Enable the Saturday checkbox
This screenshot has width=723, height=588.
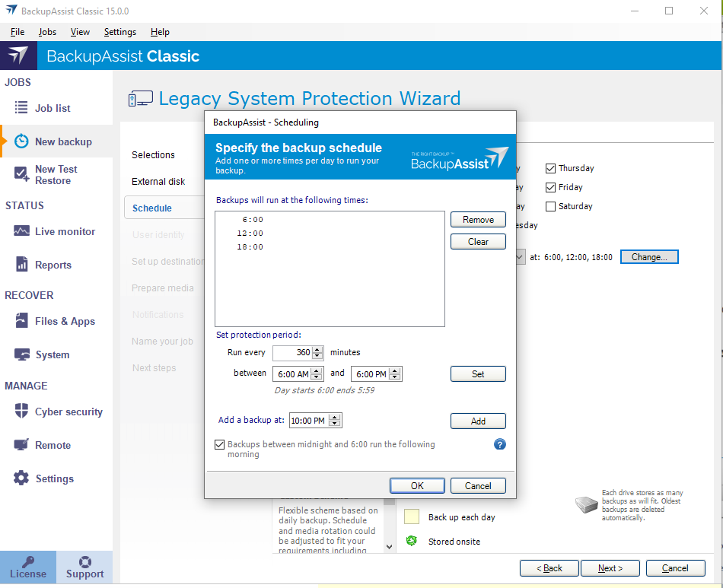click(551, 206)
